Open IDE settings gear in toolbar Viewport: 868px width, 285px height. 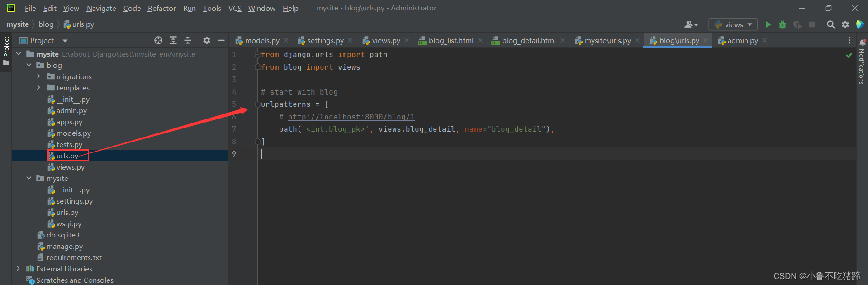(845, 24)
